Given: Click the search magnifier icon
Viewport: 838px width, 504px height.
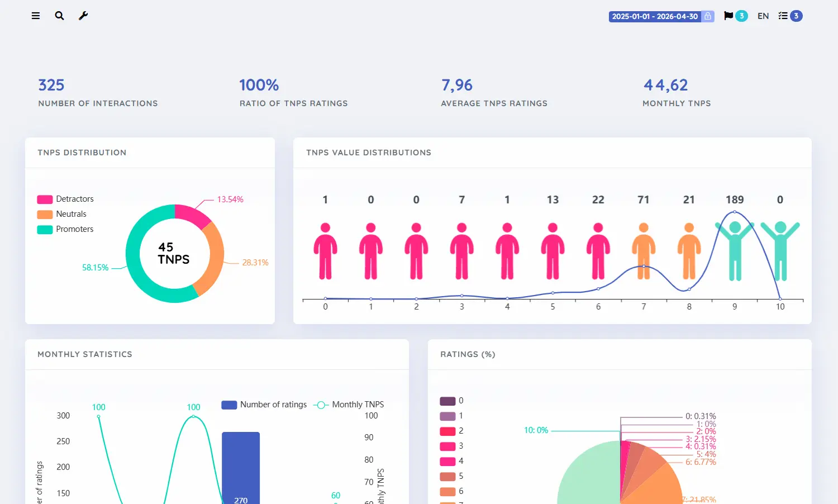Looking at the screenshot, I should (59, 16).
